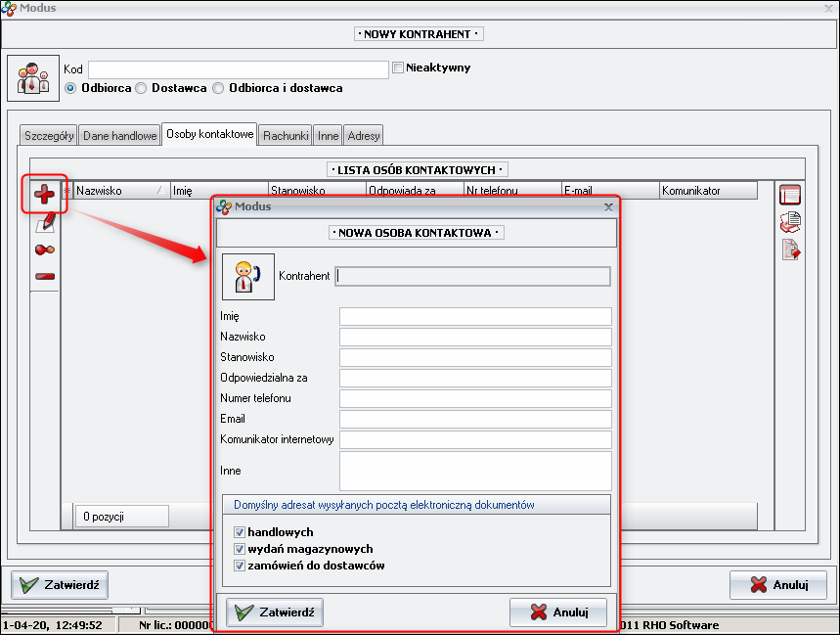Select the Dostawca radio button

142,88
